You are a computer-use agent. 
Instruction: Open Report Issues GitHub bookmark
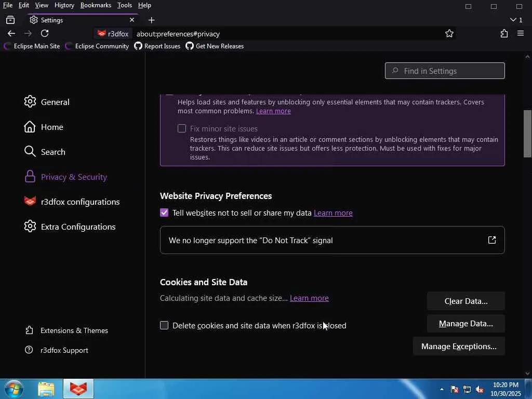point(157,46)
